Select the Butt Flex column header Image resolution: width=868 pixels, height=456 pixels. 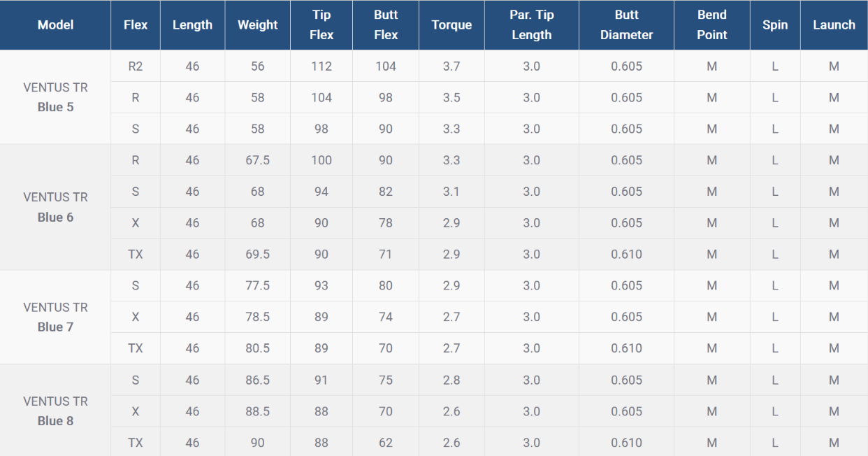[x=386, y=25]
